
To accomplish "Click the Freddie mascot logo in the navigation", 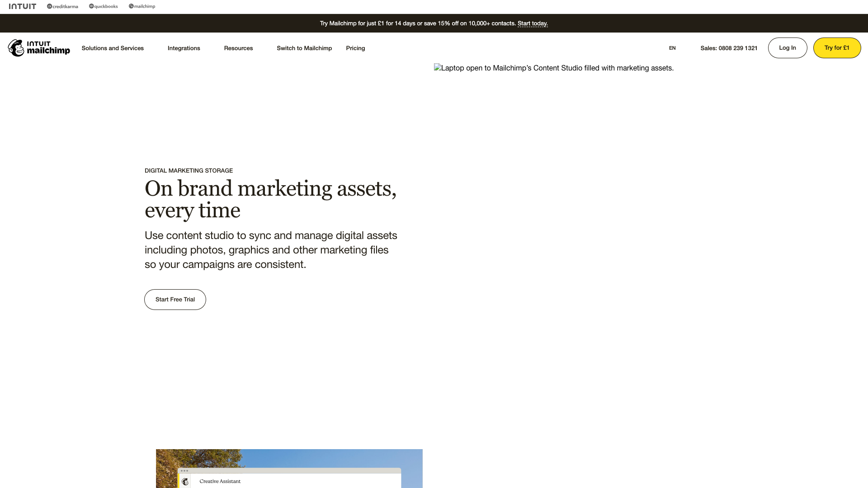I will [x=17, y=48].
